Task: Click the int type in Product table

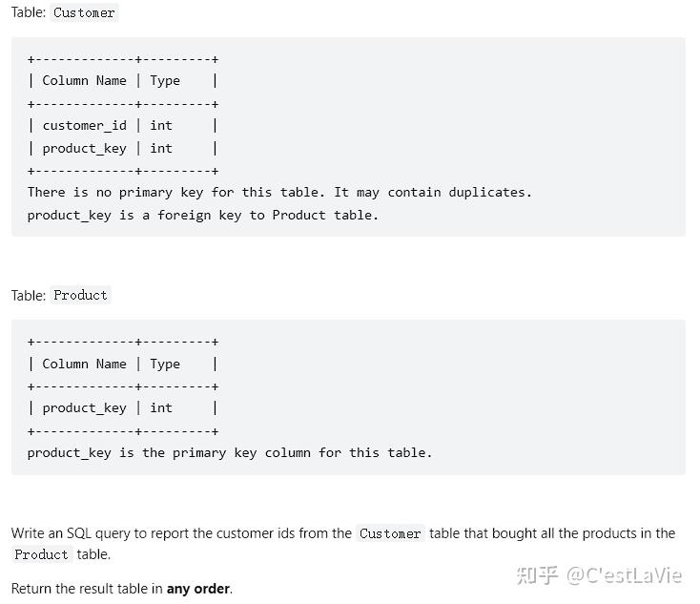Action: 161,407
